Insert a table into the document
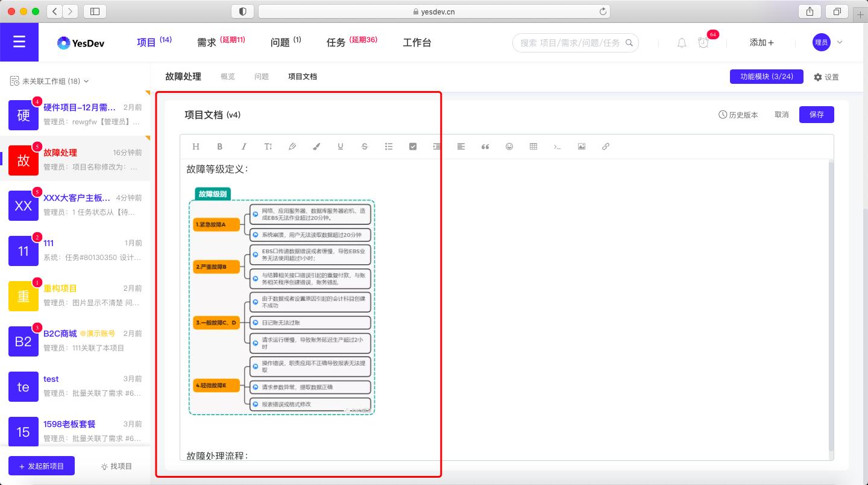 [x=533, y=146]
